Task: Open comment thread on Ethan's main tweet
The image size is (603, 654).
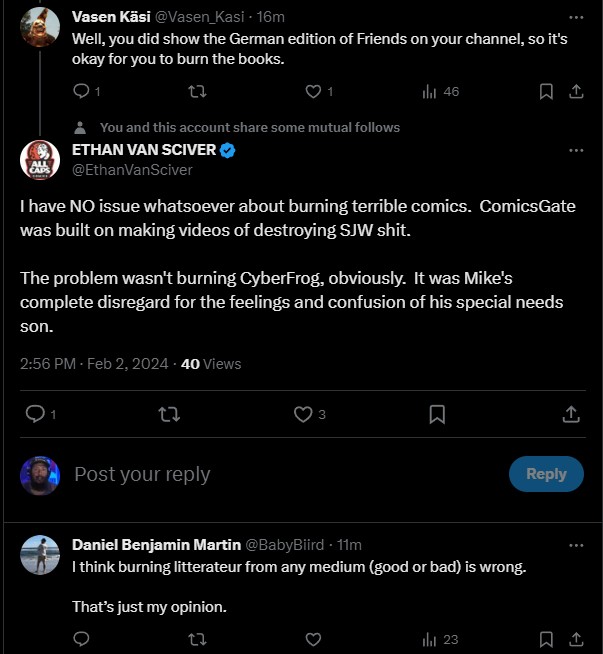Action: click(x=35, y=414)
